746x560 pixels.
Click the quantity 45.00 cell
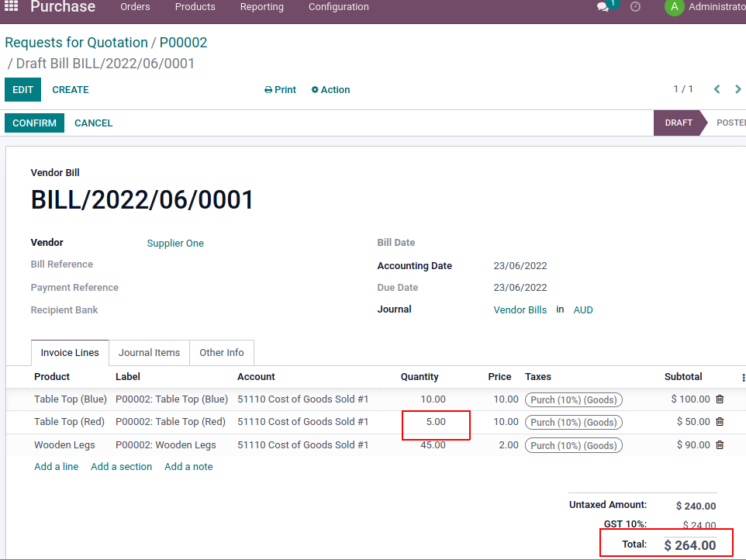(x=433, y=445)
